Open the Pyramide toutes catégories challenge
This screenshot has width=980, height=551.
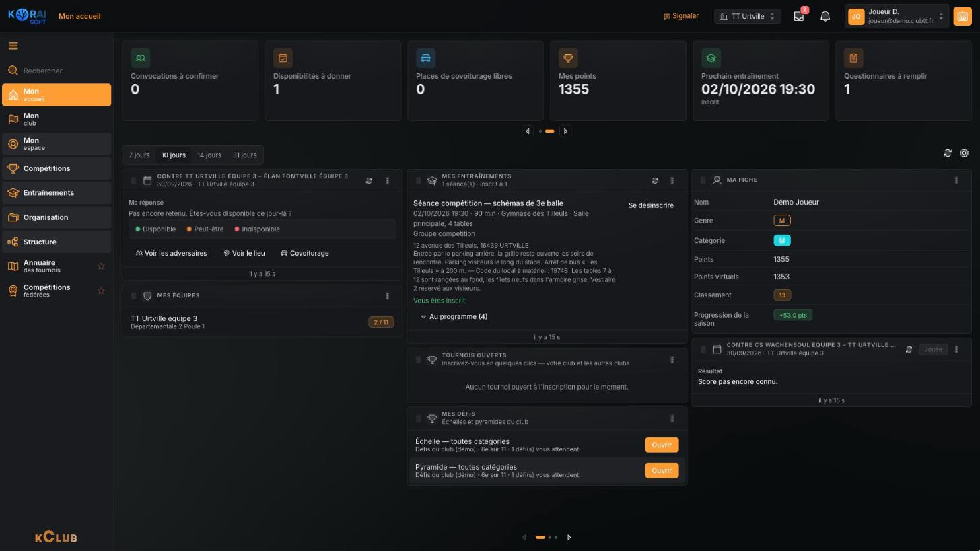coord(661,470)
